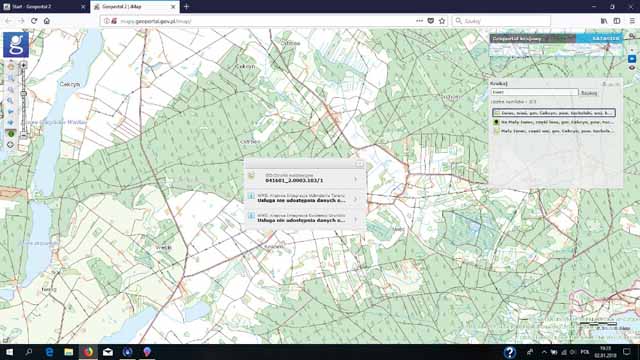640x360 pixels.
Task: Click the Szukaj button in search panel
Action: (x=589, y=93)
